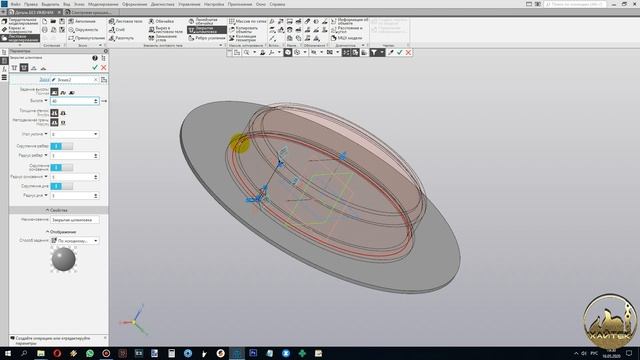Click the help question mark in Parameters panel
Image resolution: width=640 pixels, height=360 pixels.
coord(95,58)
